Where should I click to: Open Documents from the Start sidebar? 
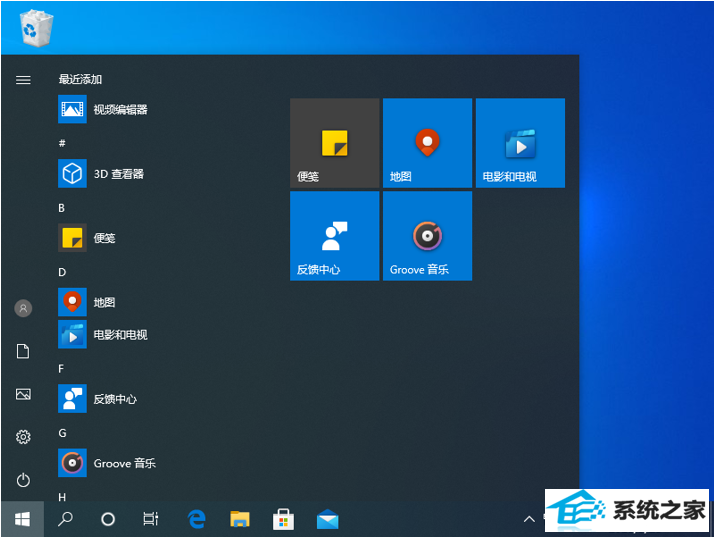(x=23, y=351)
